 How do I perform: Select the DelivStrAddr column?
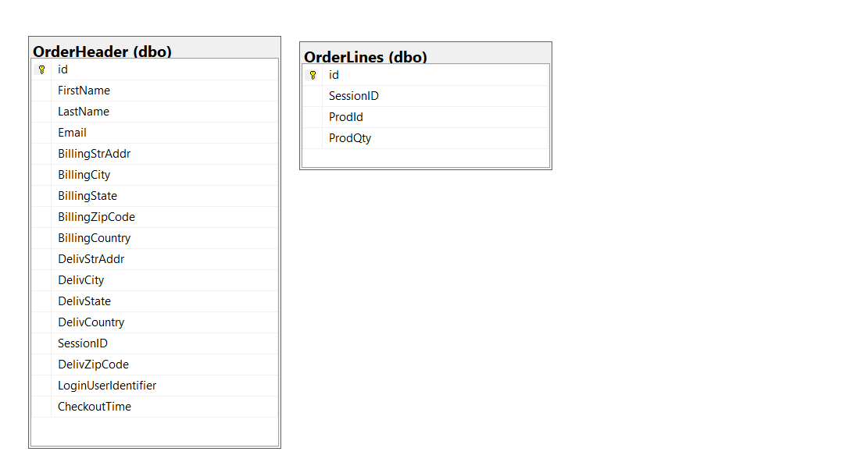point(155,259)
